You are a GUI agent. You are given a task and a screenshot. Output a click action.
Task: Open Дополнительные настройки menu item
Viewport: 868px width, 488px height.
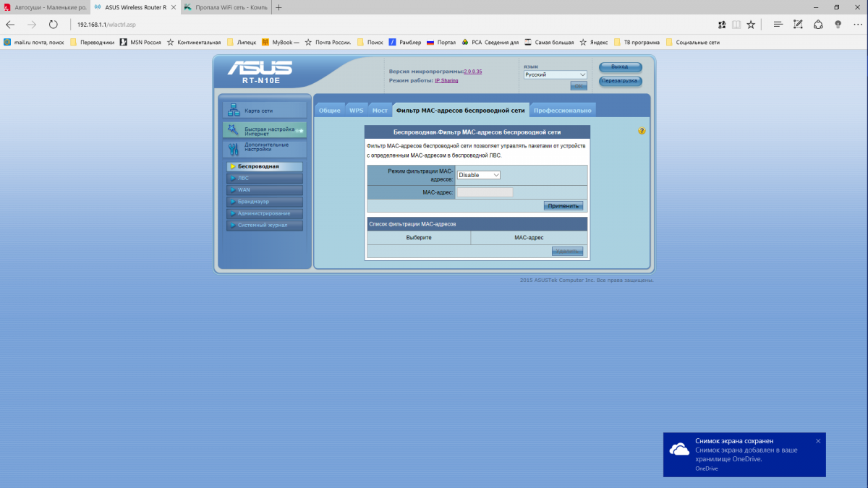tap(265, 149)
